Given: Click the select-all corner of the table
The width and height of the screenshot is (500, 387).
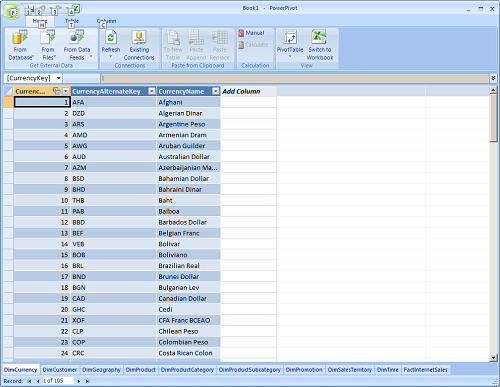Looking at the screenshot, I should 8,91.
